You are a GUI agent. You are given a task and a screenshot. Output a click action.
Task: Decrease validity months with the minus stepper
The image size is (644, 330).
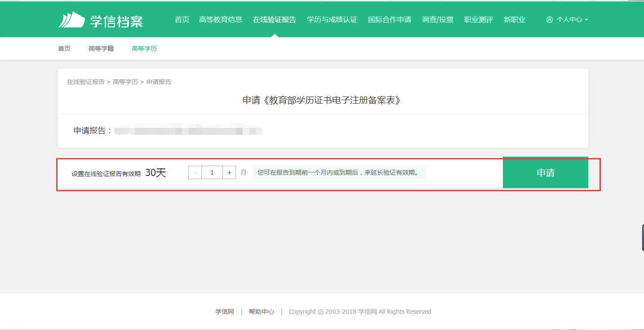click(x=195, y=172)
